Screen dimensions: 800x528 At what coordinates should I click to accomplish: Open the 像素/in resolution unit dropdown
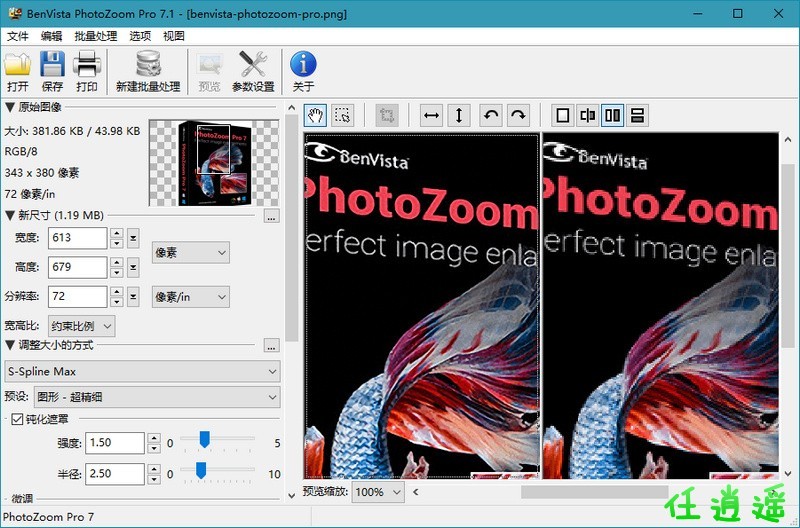pyautogui.click(x=191, y=297)
